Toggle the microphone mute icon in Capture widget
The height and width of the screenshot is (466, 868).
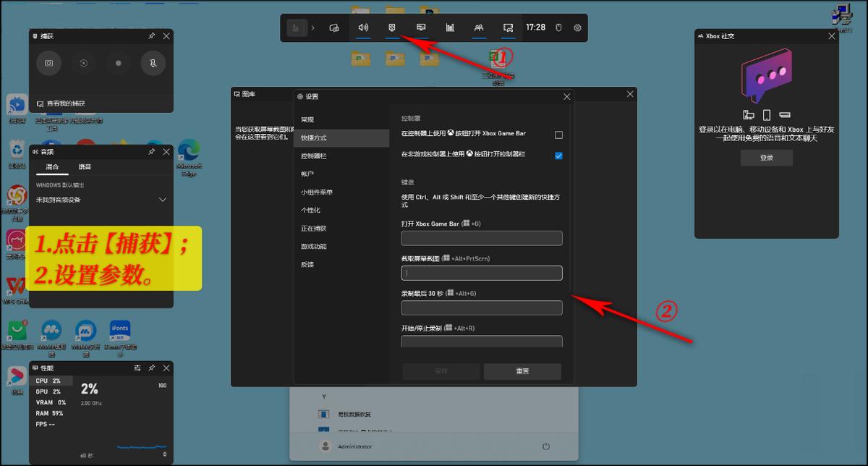[x=153, y=64]
